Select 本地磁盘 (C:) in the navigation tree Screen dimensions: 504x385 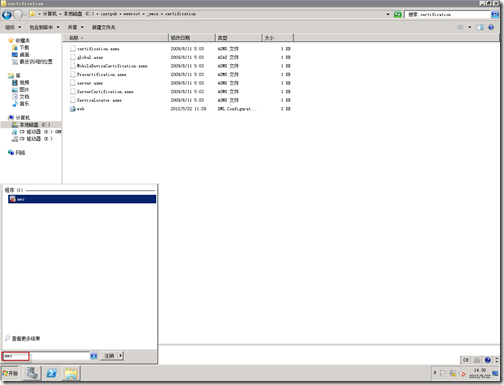coord(31,125)
